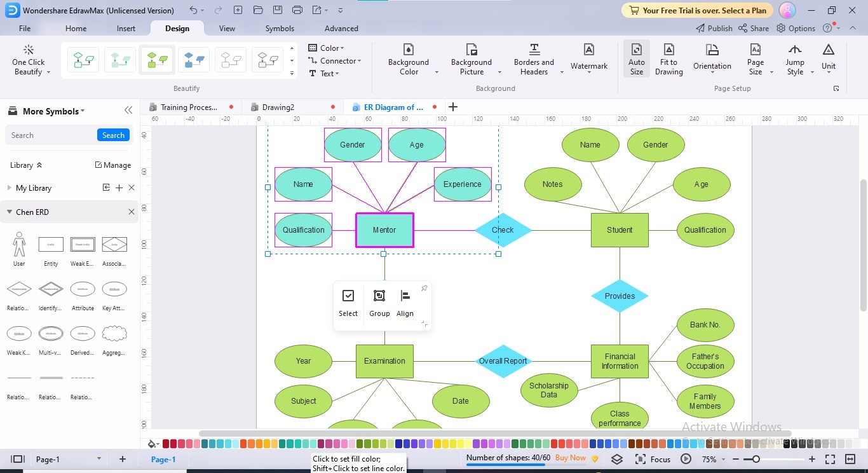
Task: Expand the Color dropdown in Beautify
Action: (x=326, y=48)
